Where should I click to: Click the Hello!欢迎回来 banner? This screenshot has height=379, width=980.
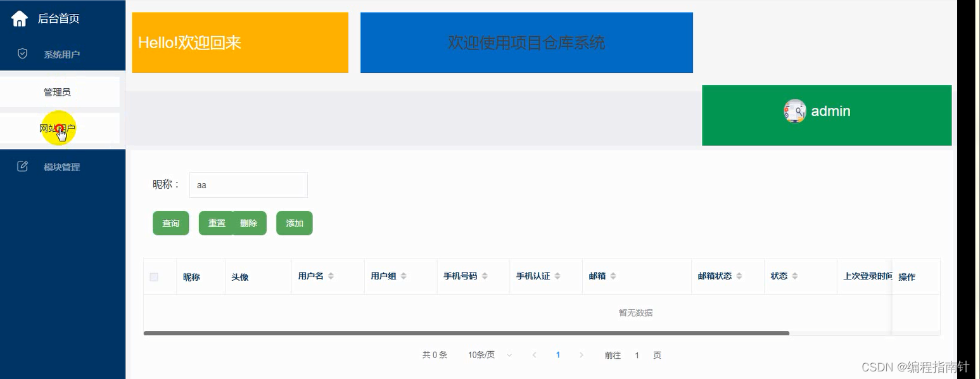click(x=240, y=42)
